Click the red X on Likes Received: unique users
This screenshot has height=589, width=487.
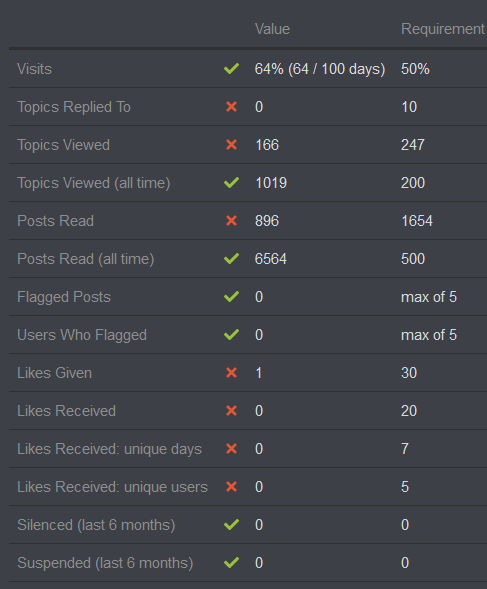(231, 487)
